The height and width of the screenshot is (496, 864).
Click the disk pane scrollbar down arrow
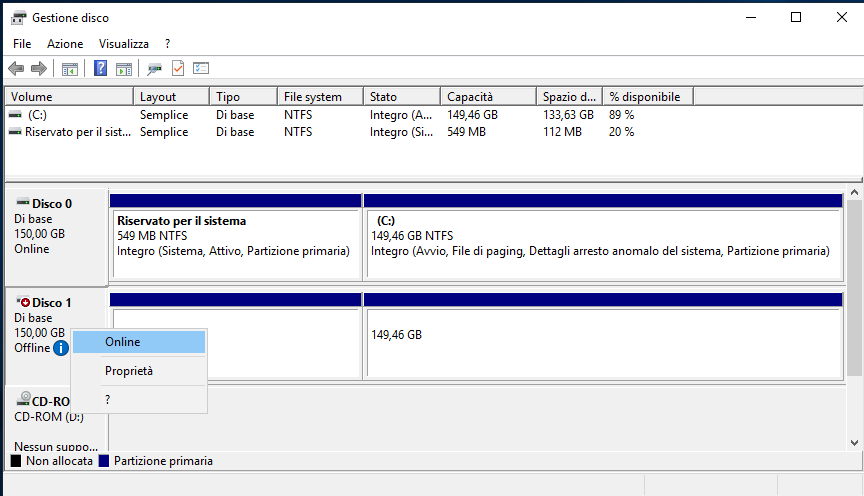tap(854, 443)
